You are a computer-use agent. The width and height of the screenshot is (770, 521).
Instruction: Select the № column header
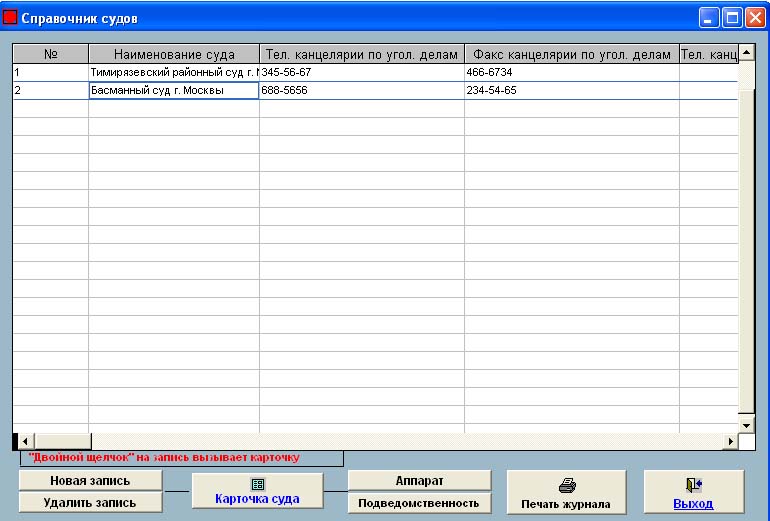[x=51, y=54]
